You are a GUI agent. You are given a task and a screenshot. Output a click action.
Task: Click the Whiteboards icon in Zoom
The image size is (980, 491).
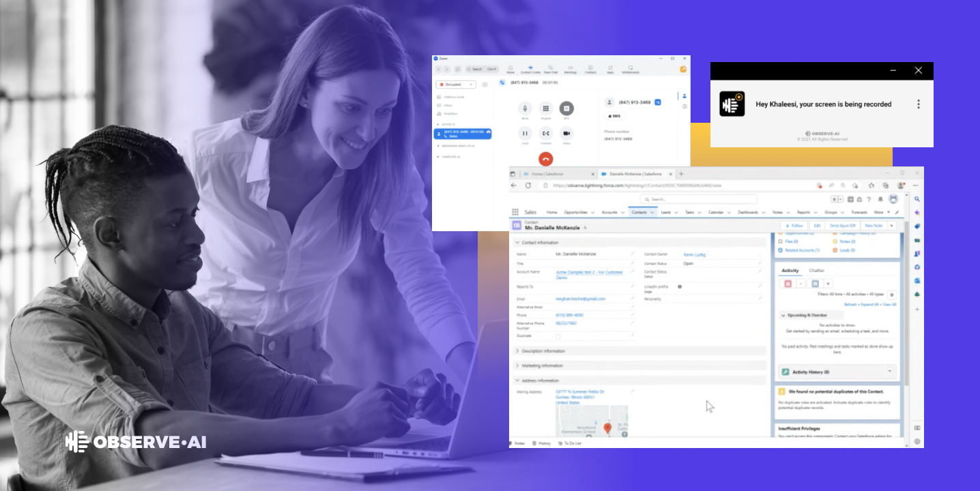tap(631, 69)
